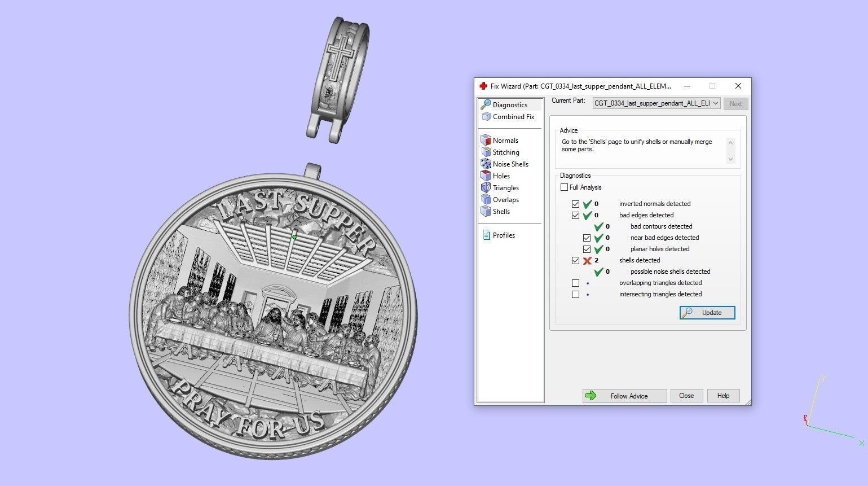Click the Advice text about unifying shells
This screenshot has width=868, height=486.
(637, 146)
